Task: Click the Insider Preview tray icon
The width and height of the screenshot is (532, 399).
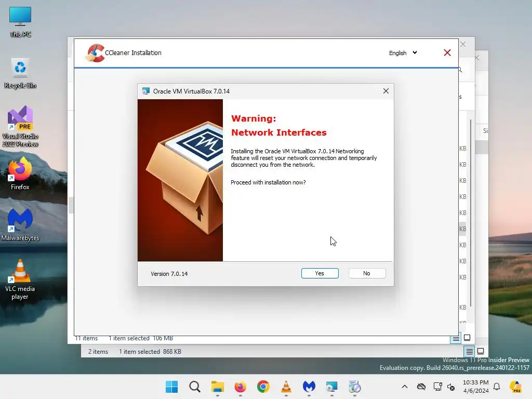Action: coord(516,387)
